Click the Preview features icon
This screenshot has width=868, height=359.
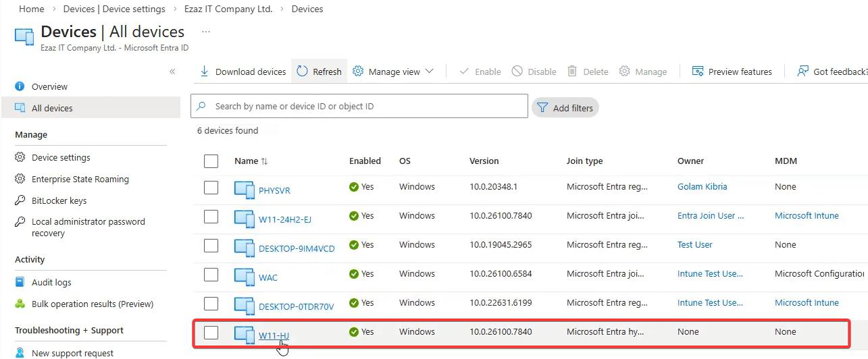point(697,71)
